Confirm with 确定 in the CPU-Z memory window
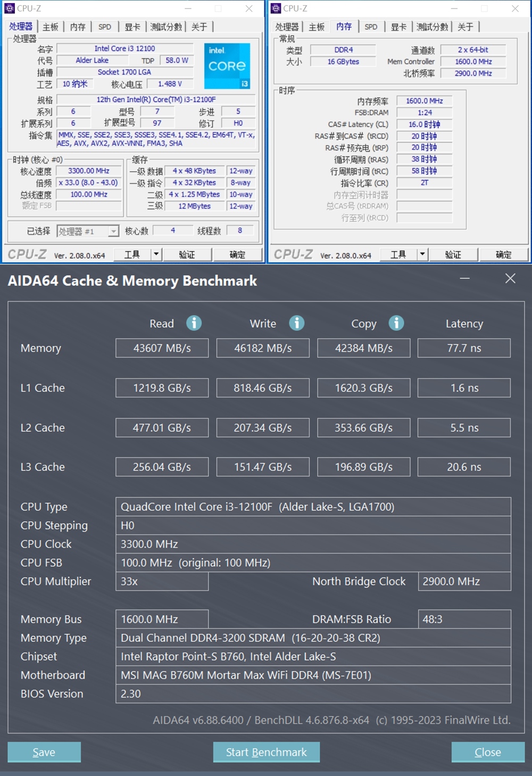The height and width of the screenshot is (776, 532). 503,254
